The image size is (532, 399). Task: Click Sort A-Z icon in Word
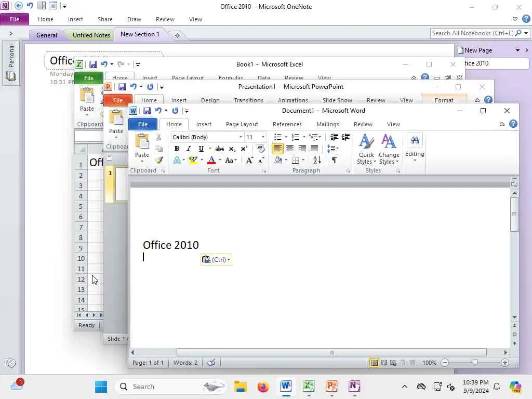click(317, 160)
